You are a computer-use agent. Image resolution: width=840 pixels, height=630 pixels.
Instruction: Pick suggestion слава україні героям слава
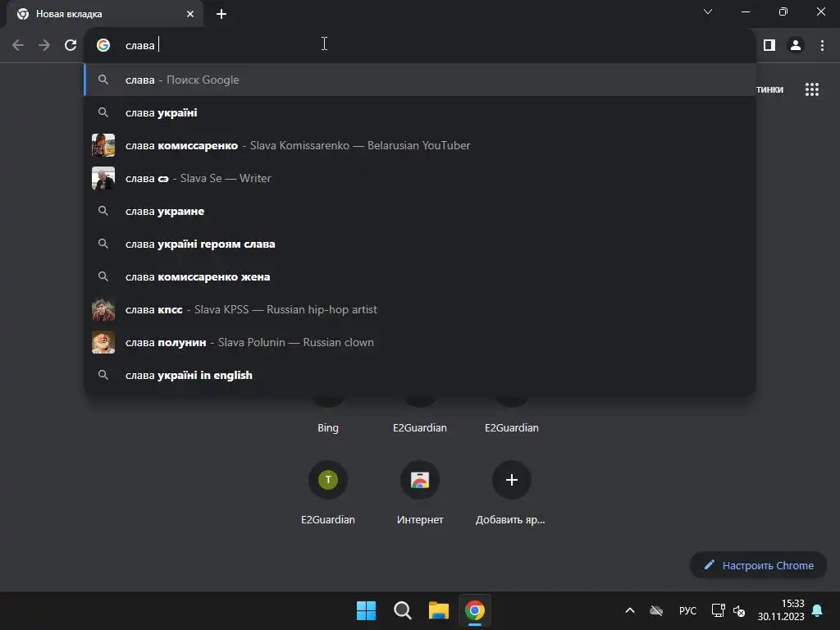[x=420, y=244]
